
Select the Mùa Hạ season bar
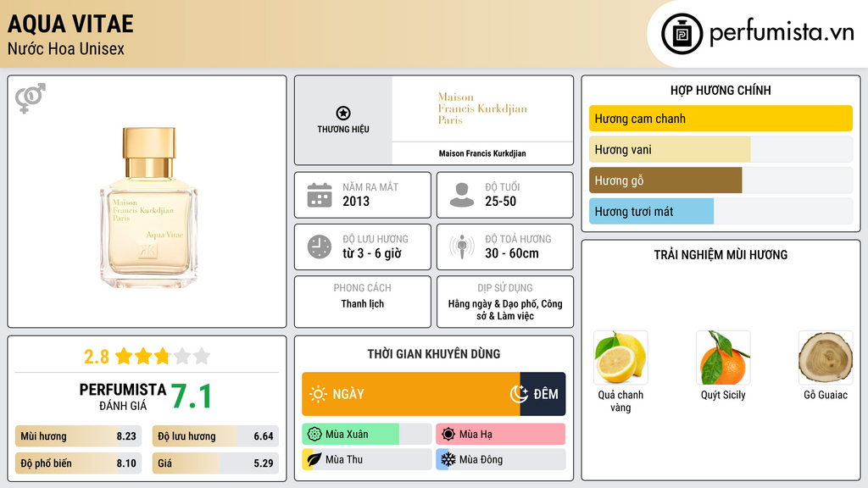click(500, 435)
